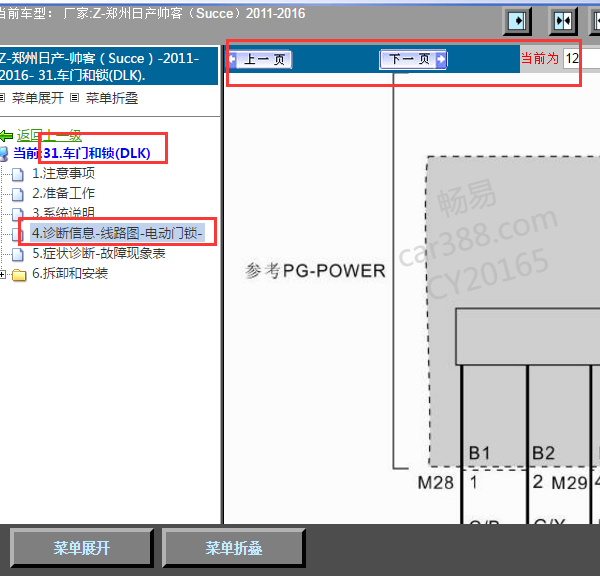Screen dimensions: 600x578
Task: Click the current page number field
Action: point(581,59)
